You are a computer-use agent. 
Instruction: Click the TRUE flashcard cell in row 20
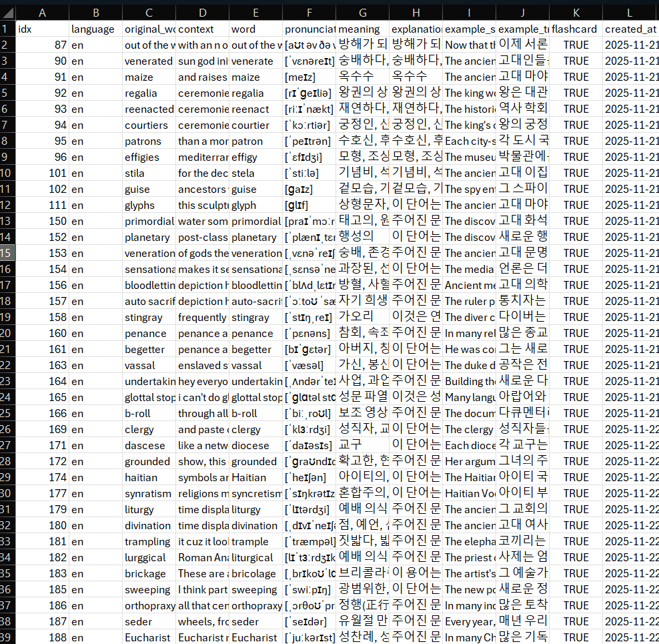click(576, 333)
